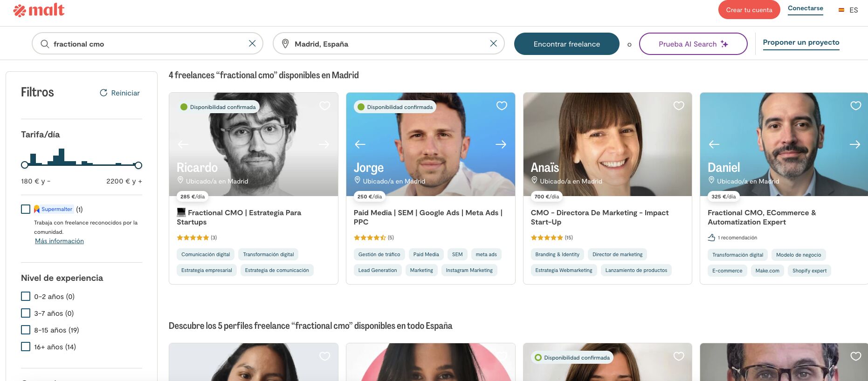
Task: Open 'Fractional CMO, ECommerce & Automatization Expert' title
Action: tap(762, 217)
